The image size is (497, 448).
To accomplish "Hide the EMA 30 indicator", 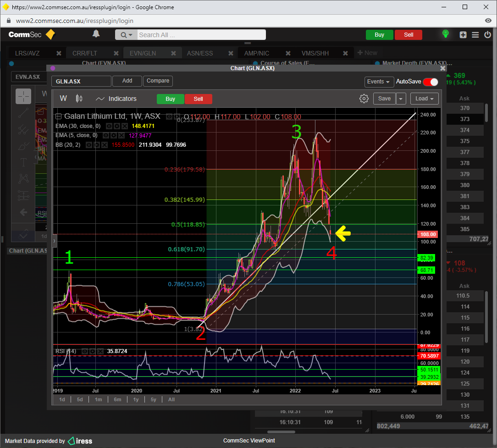I will 109,126.
